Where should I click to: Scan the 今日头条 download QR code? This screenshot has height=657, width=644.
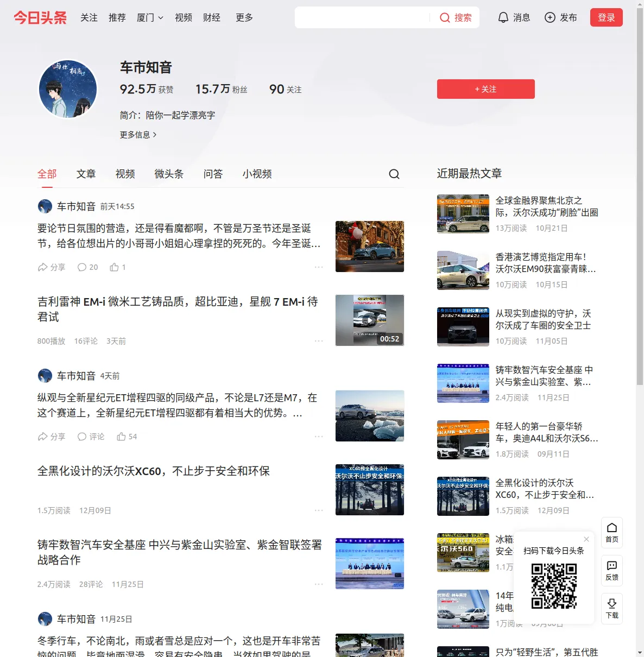pos(554,586)
